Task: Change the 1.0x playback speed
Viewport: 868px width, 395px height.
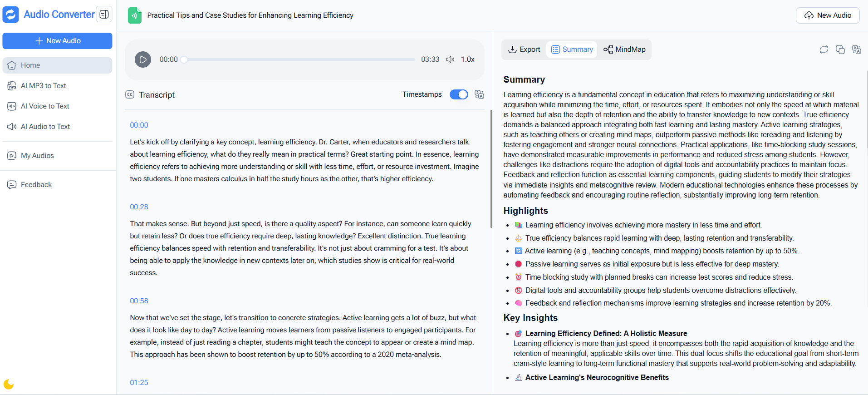Action: 467,59
